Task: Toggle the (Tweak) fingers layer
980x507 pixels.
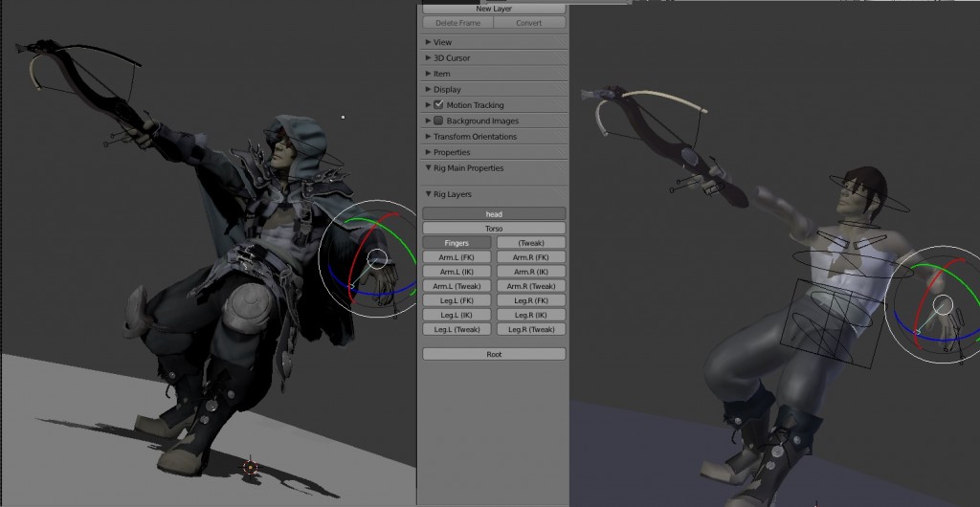Action: (531, 243)
